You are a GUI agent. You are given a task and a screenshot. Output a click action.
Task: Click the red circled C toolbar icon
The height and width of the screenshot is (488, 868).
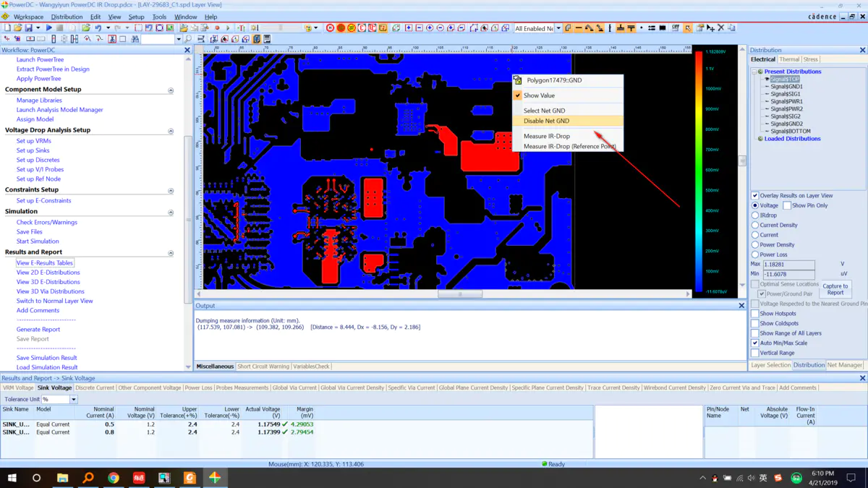pos(361,28)
